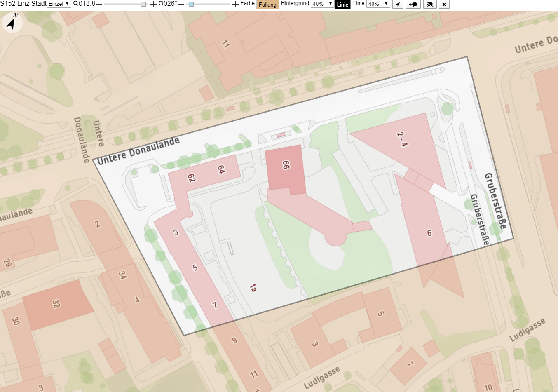This screenshot has height=392, width=558.
Task: Open the Hintergrund opacity dropdown
Action: pyautogui.click(x=322, y=4)
